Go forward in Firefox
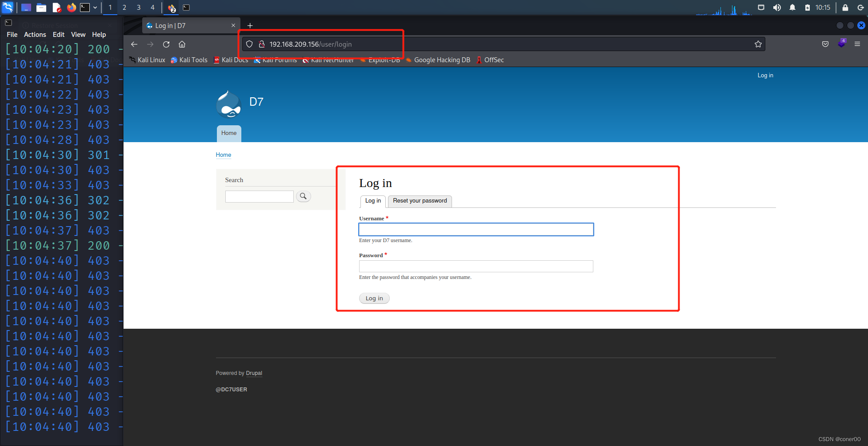This screenshot has width=868, height=446. tap(150, 44)
